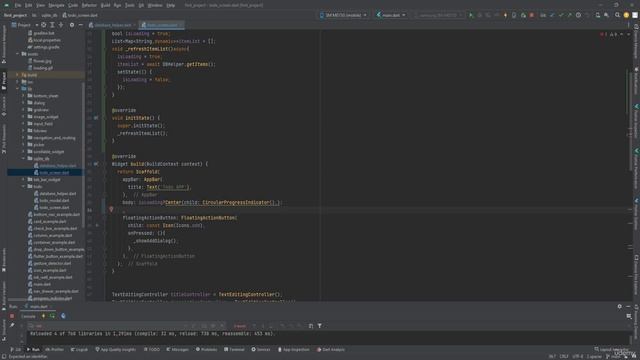
Task: Expand the dialog folder
Action: click(24, 103)
